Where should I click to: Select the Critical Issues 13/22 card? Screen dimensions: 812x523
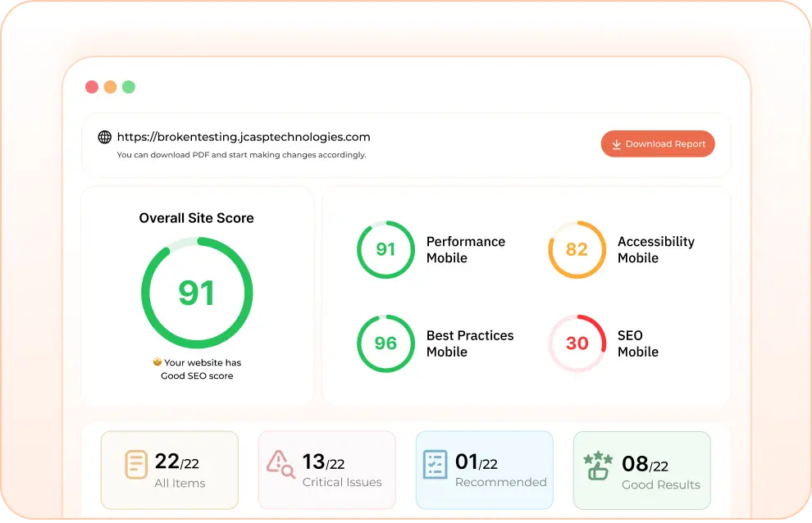point(326,471)
